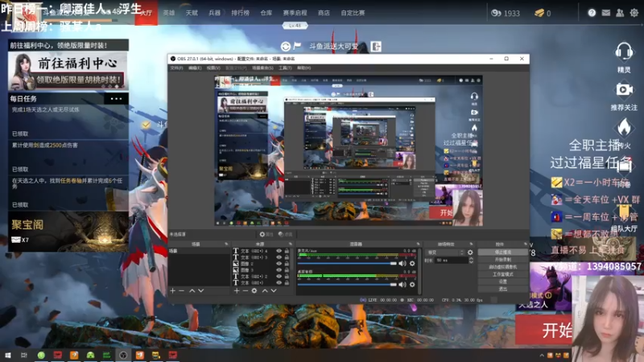Viewport: 644px width, 362px height.
Task: Move source up in Sources panel
Action: (265, 290)
